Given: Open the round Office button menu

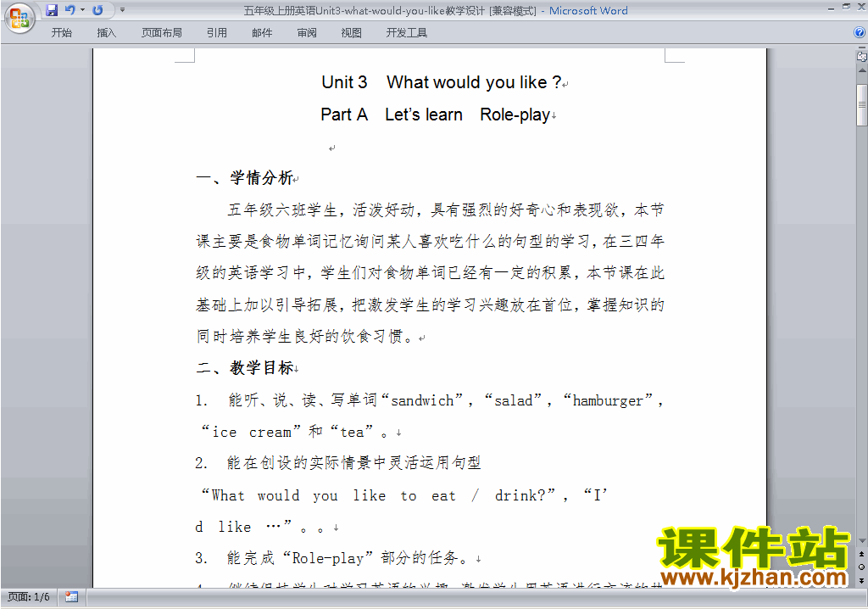Looking at the screenshot, I should [20, 18].
